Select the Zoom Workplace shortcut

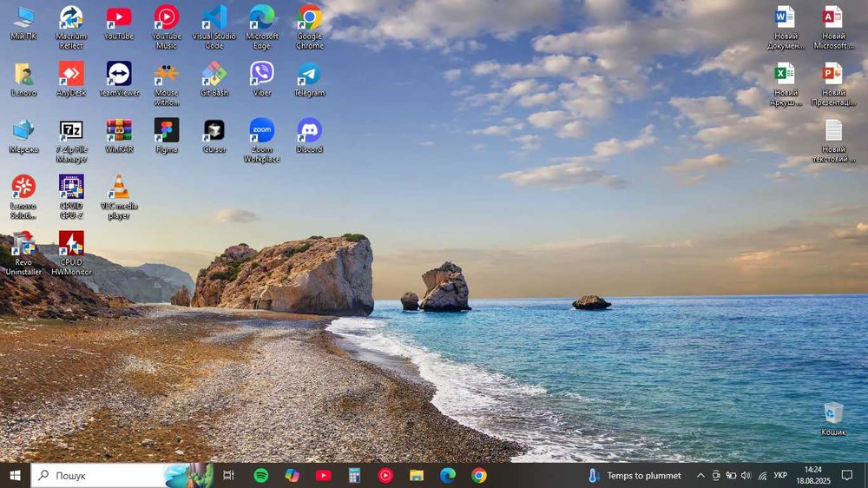[x=262, y=141]
